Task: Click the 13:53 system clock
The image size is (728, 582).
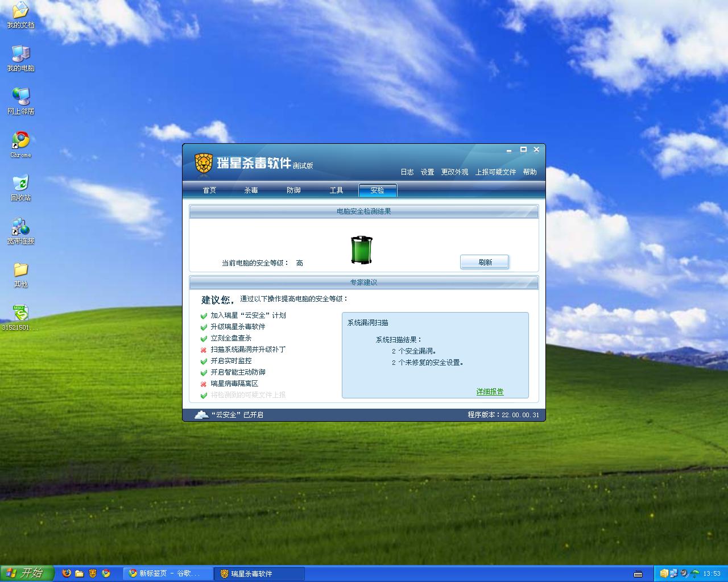Action: tap(712, 573)
